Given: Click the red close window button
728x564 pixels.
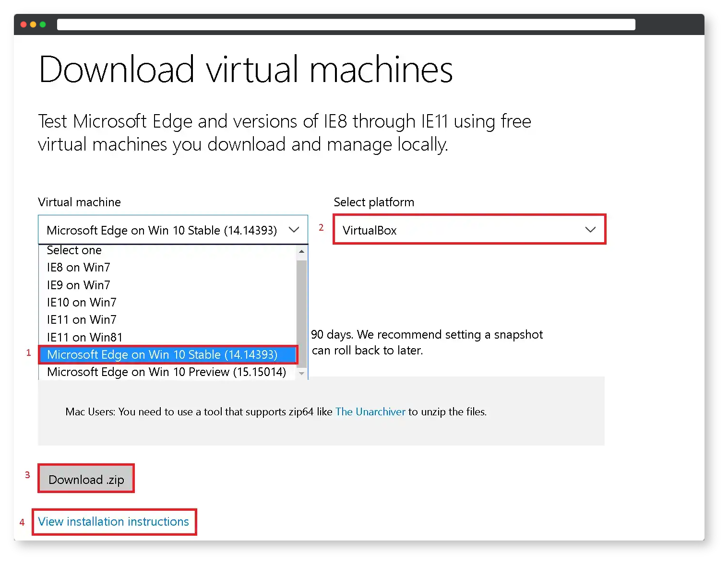Looking at the screenshot, I should point(24,24).
